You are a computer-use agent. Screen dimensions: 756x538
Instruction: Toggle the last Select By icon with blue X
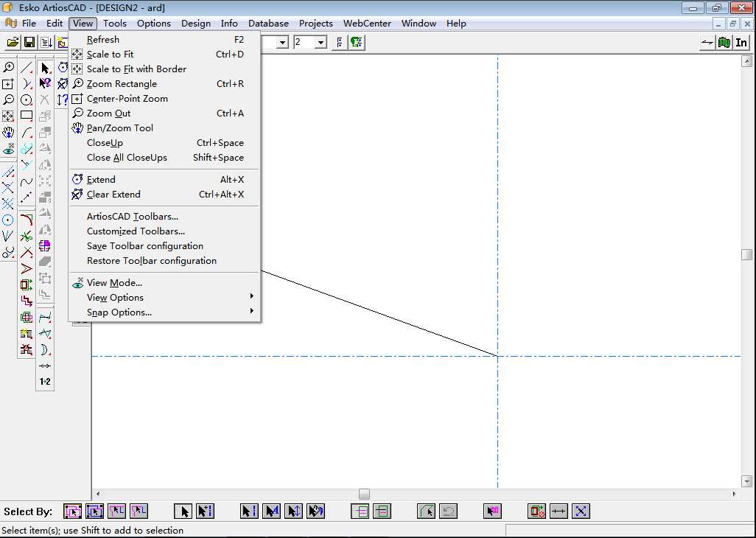581,511
